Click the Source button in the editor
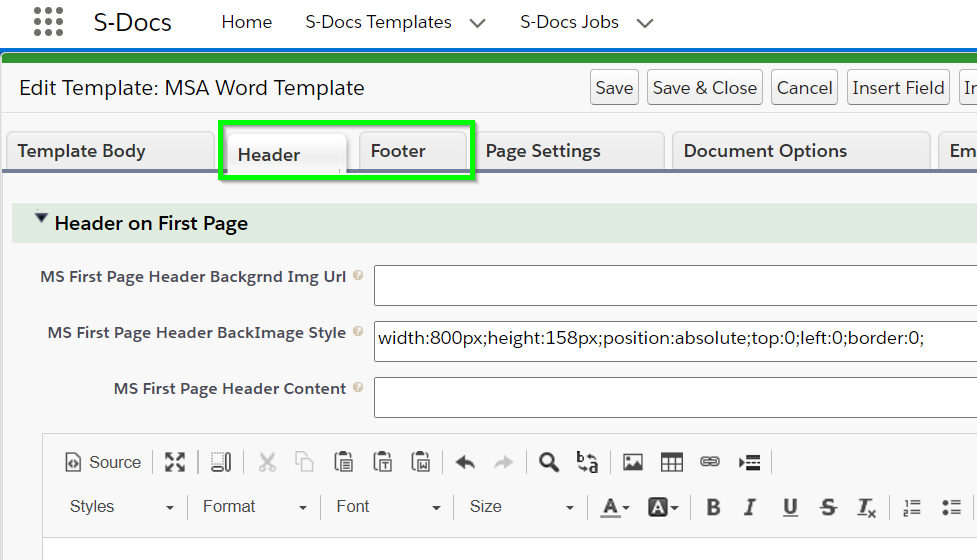The height and width of the screenshot is (560, 977). click(x=103, y=462)
